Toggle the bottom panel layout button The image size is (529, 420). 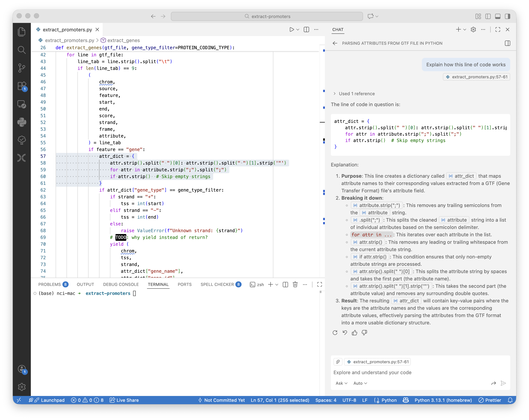click(498, 16)
